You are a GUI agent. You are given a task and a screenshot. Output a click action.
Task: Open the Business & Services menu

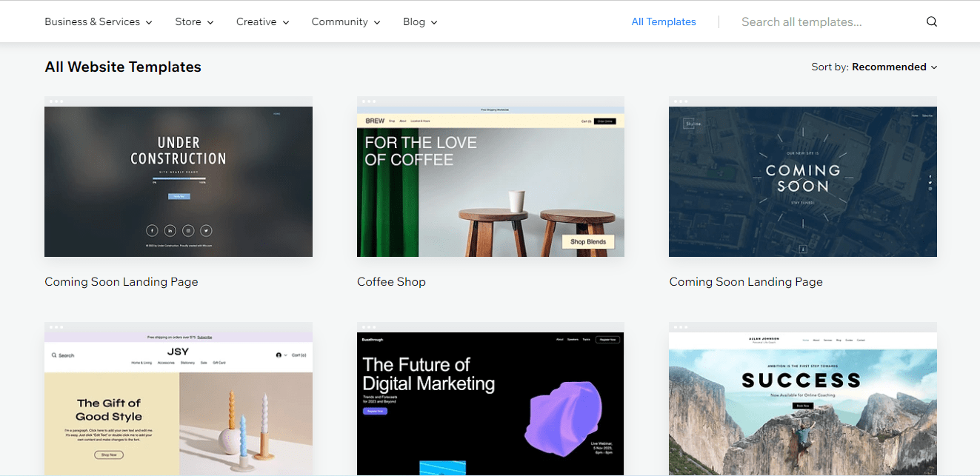coord(99,21)
